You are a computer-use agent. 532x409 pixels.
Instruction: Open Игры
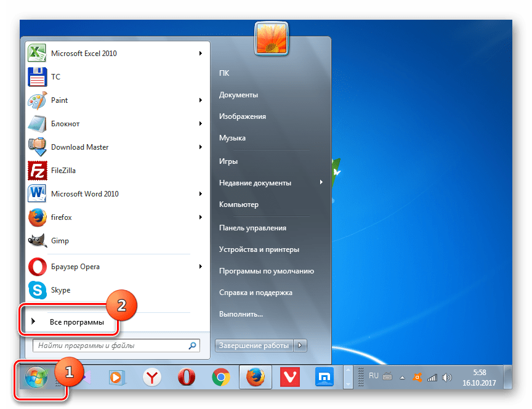pos(228,161)
